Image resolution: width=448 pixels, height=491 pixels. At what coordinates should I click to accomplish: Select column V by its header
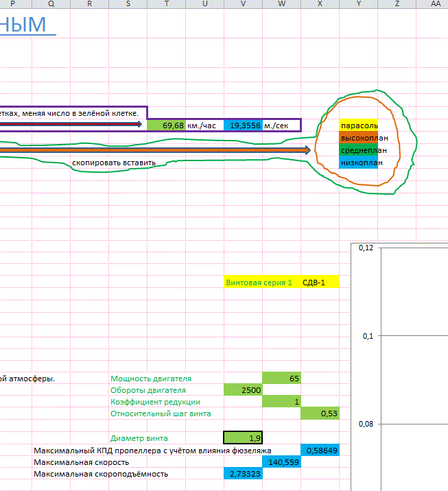243,4
